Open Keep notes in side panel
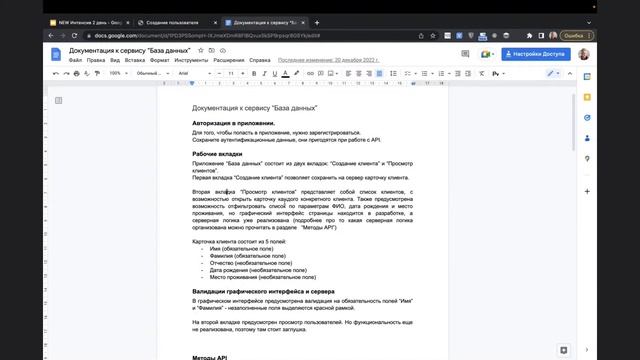 pos(587,97)
